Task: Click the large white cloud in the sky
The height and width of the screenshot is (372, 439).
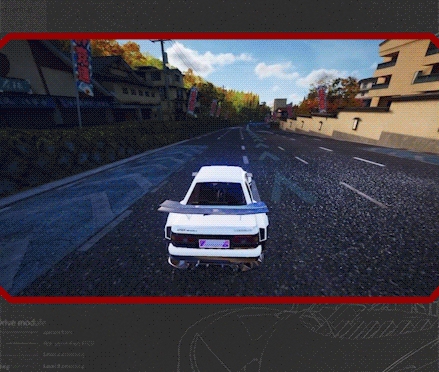Action: click(202, 59)
